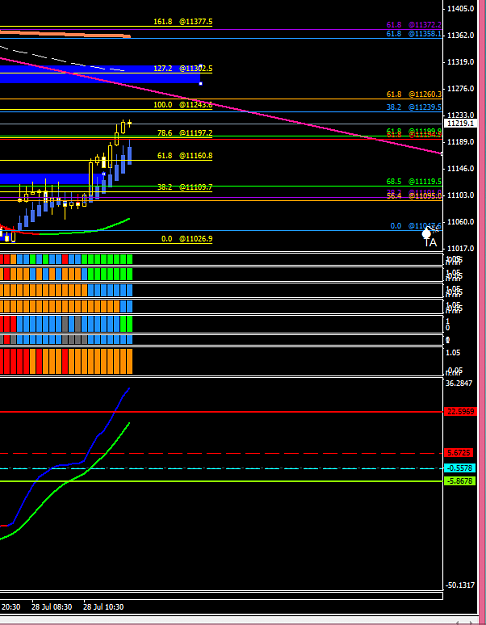This screenshot has width=486, height=625.
Task: Click the blue 38.2 @11239.5 level label
Action: [x=414, y=107]
